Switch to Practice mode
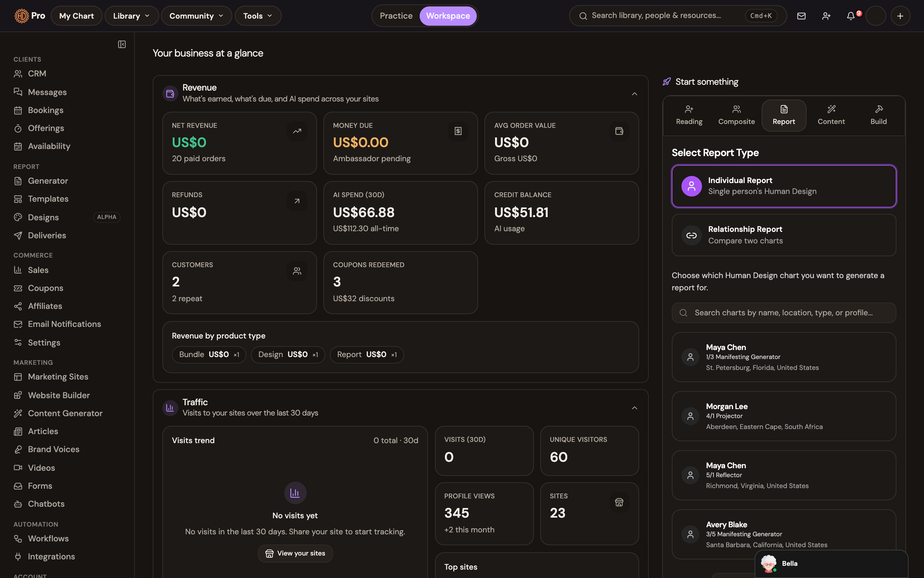Screen dimensions: 924x578 pos(396,16)
